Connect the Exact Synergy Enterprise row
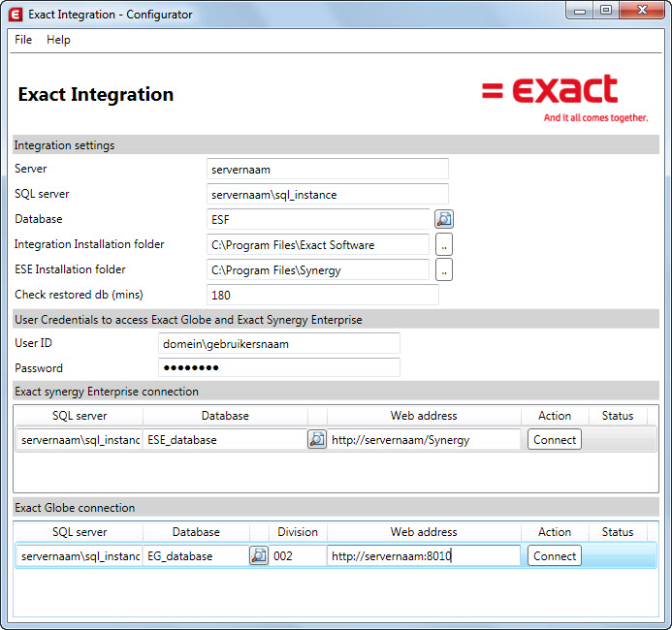 point(554,439)
